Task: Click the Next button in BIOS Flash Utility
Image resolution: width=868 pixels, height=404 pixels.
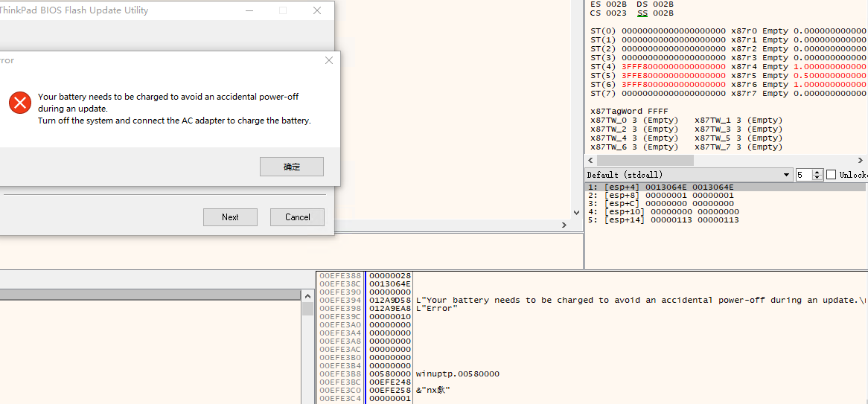Action: [x=230, y=217]
